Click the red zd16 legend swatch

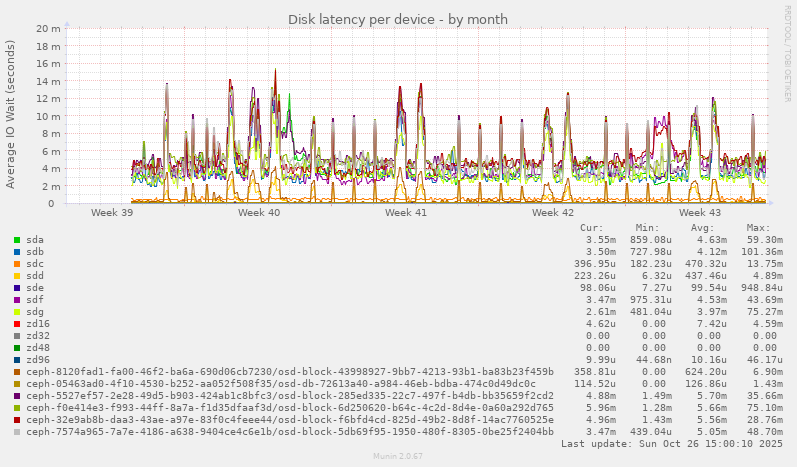pos(17,324)
